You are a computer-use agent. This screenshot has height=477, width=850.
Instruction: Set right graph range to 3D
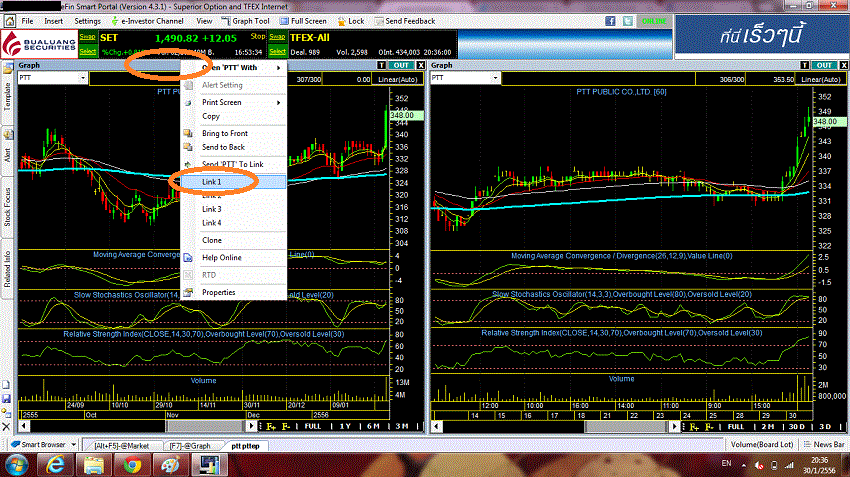point(825,427)
